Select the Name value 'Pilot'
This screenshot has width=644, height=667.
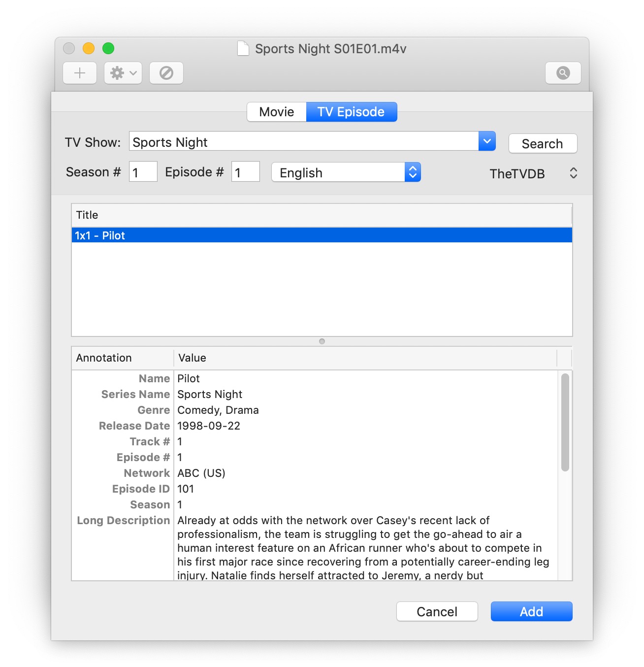pyautogui.click(x=189, y=378)
